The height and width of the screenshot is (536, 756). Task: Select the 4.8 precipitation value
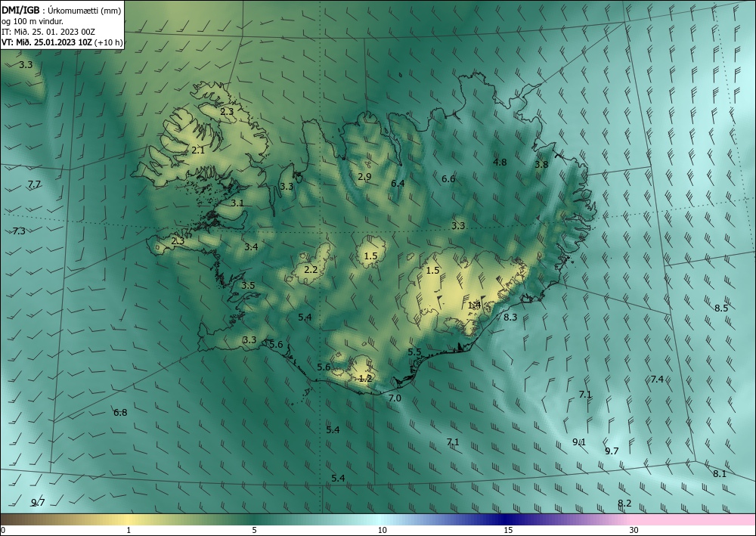[x=500, y=163]
